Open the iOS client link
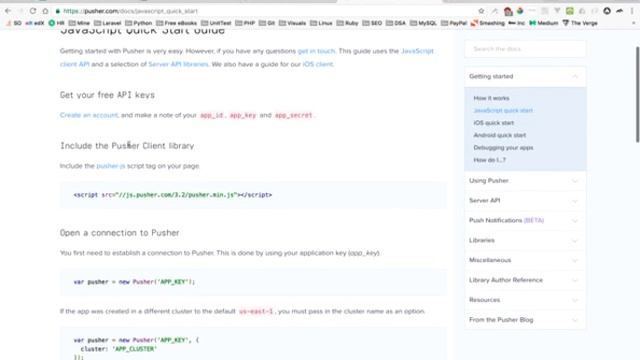The image size is (640, 360). (318, 64)
